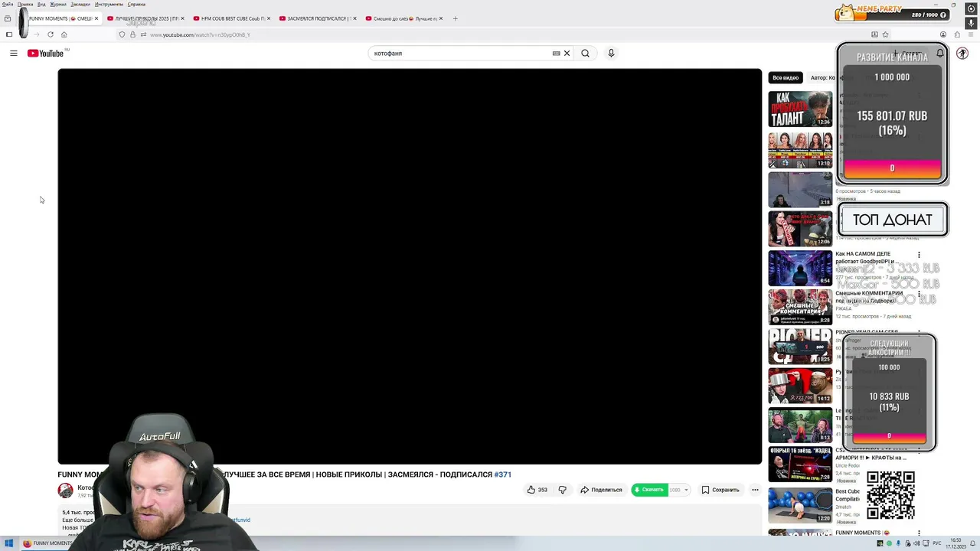Show site info via the padlock icon
The image size is (980, 551).
[132, 34]
